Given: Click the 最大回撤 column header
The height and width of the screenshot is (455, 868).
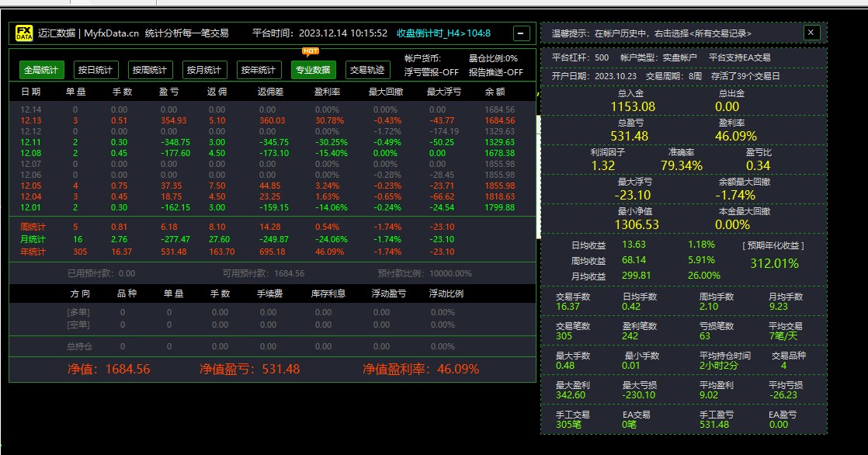Looking at the screenshot, I should (386, 92).
